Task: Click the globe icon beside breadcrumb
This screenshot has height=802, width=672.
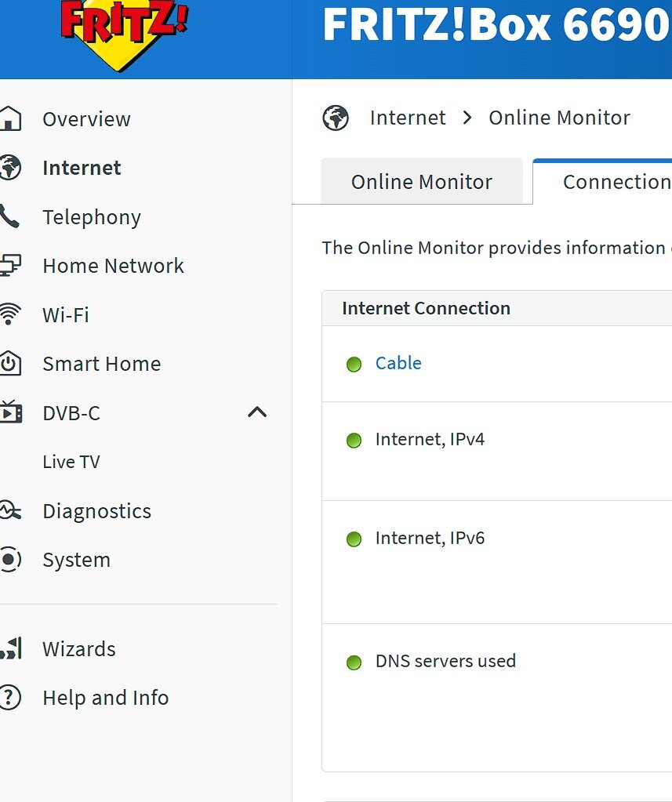Action: pos(336,118)
